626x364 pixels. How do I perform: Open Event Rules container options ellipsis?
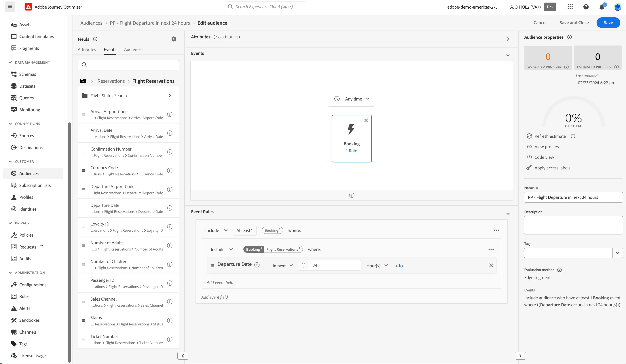(x=497, y=230)
